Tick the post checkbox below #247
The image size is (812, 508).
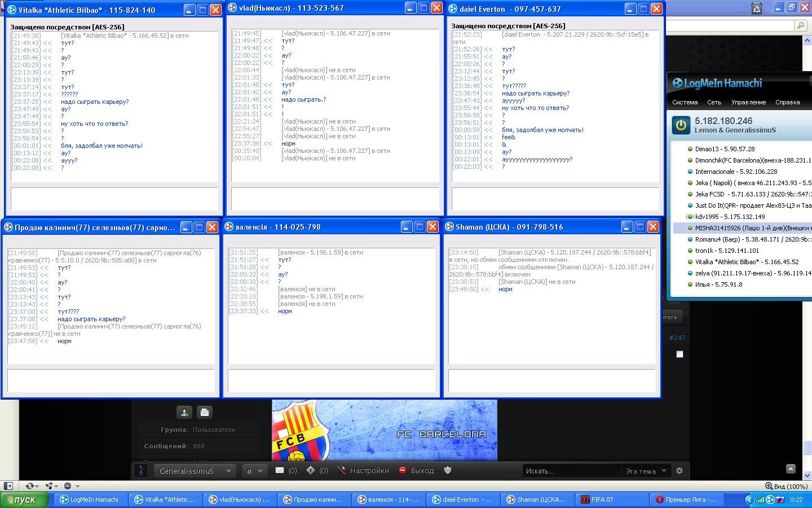tap(679, 354)
